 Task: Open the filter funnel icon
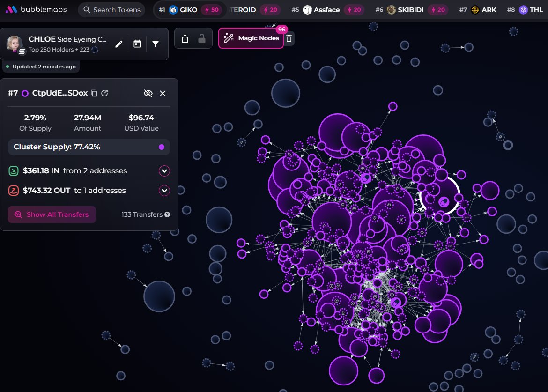[156, 44]
